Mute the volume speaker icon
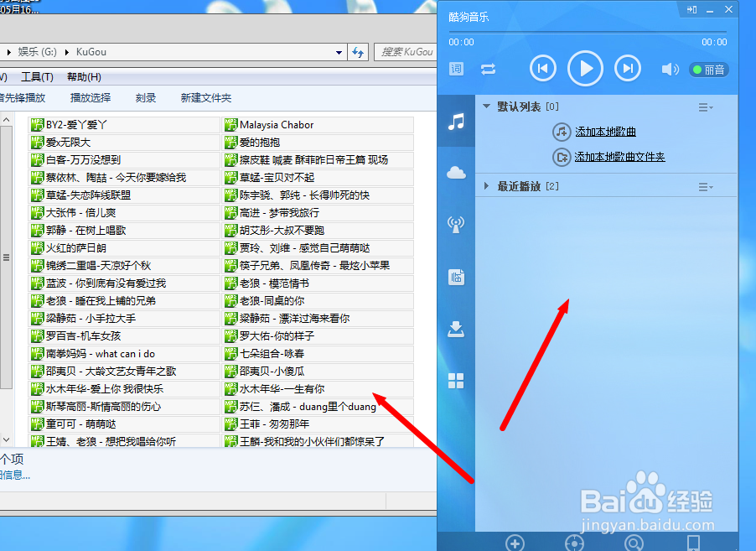756x551 pixels. click(x=671, y=69)
